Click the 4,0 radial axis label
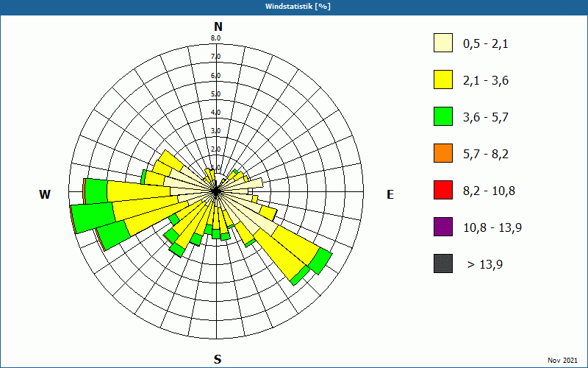Screen dimensions: 588x368 coord(215,113)
